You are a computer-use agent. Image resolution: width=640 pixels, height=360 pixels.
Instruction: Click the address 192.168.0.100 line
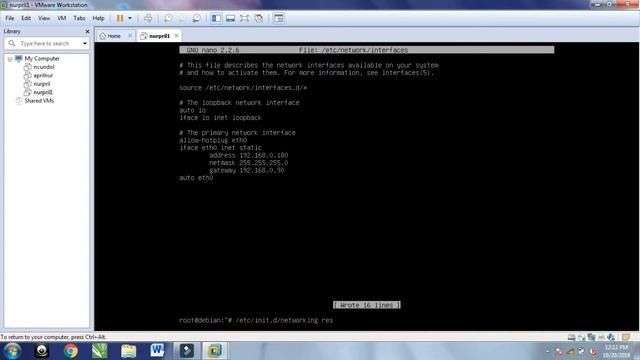point(249,155)
